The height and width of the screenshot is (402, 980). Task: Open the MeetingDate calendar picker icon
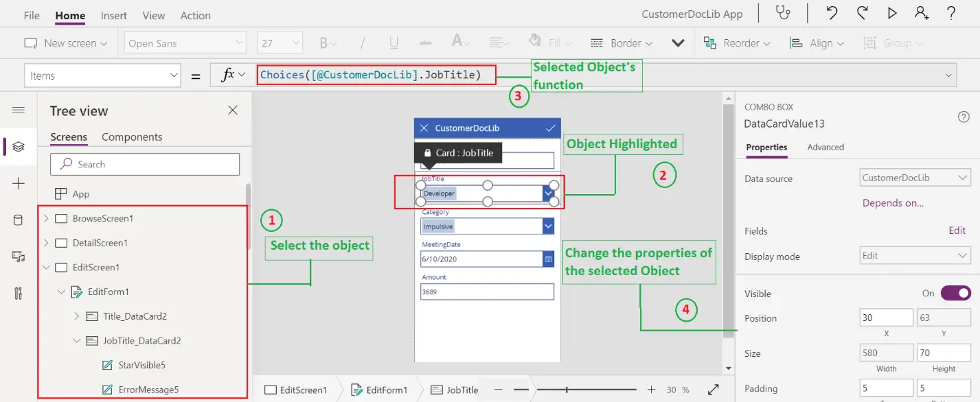(548, 259)
